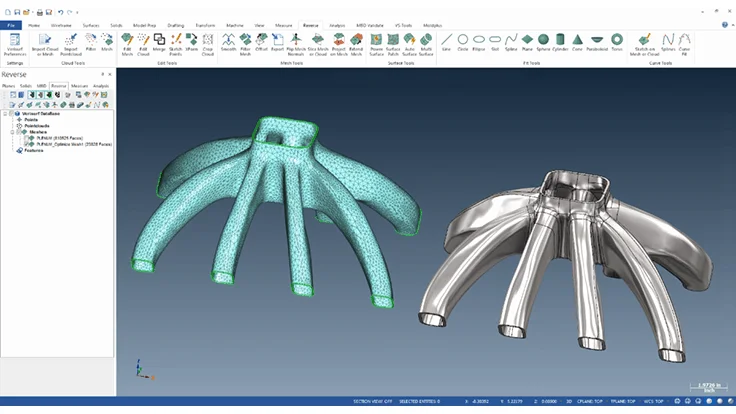Toggle checkbox for first PLENUM mesh
This screenshot has height=414, width=736.
click(x=27, y=138)
